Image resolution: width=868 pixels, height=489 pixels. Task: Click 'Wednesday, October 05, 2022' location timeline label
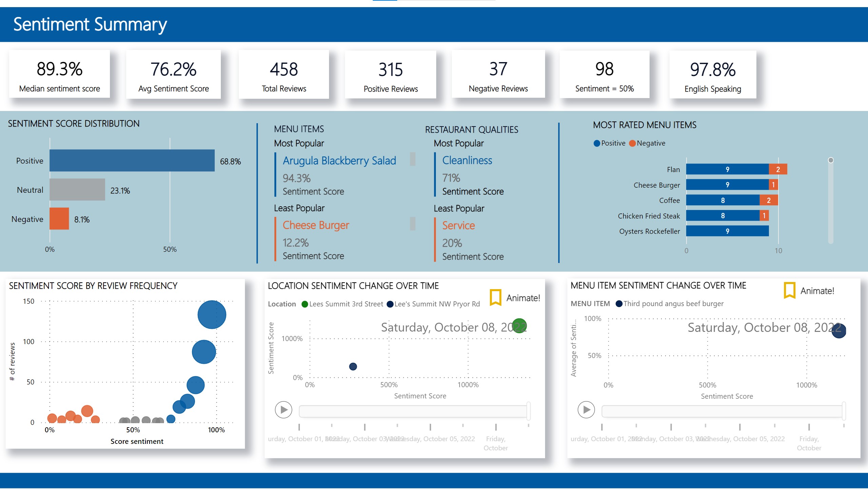(x=430, y=439)
